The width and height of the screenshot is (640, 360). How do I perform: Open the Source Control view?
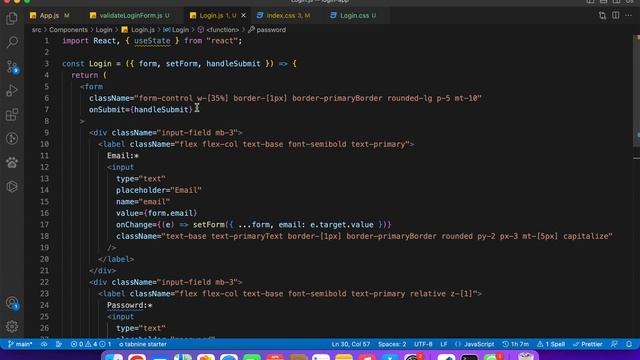(12, 66)
